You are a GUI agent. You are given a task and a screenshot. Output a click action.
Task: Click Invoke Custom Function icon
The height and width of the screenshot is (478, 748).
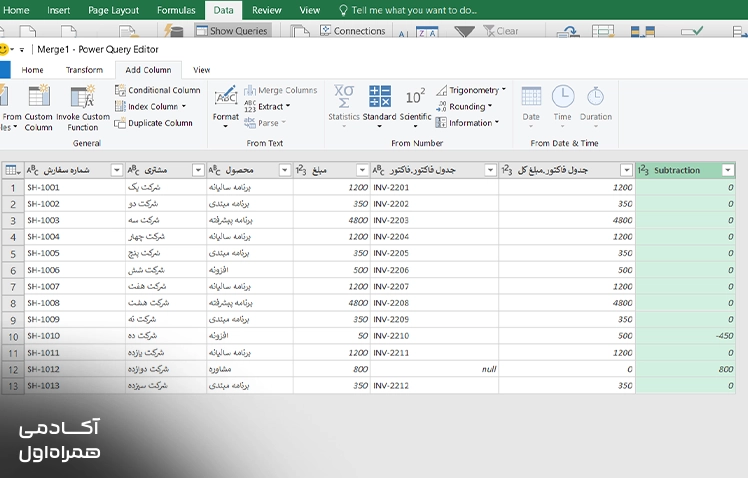pyautogui.click(x=83, y=96)
